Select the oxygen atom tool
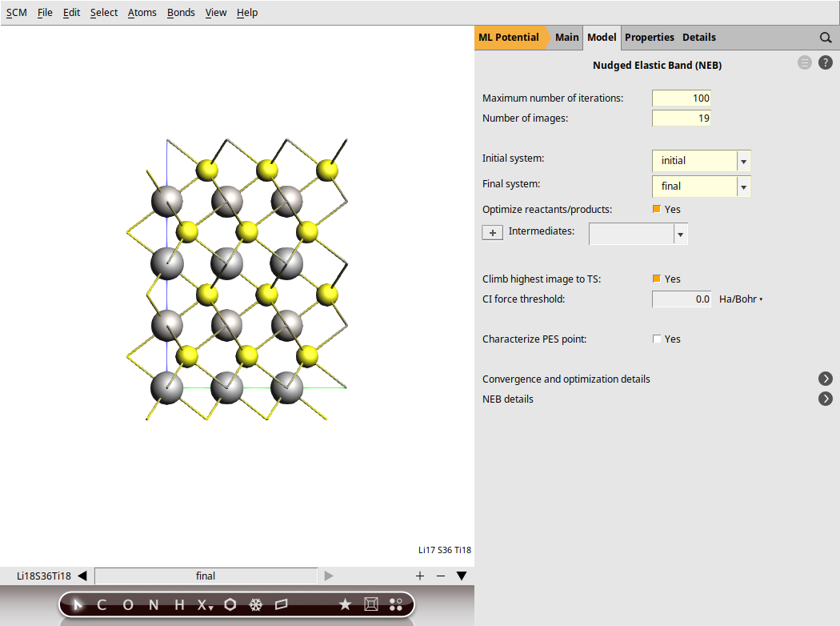Screen dimensions: 840x626 click(x=127, y=604)
